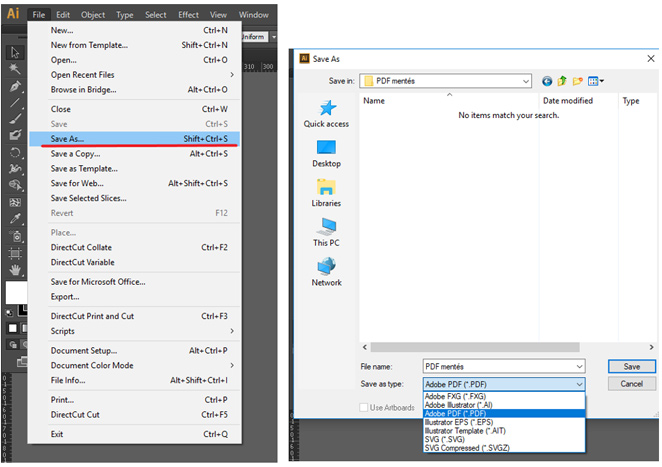Select the Hand tool
The width and height of the screenshot is (662, 467).
click(15, 269)
